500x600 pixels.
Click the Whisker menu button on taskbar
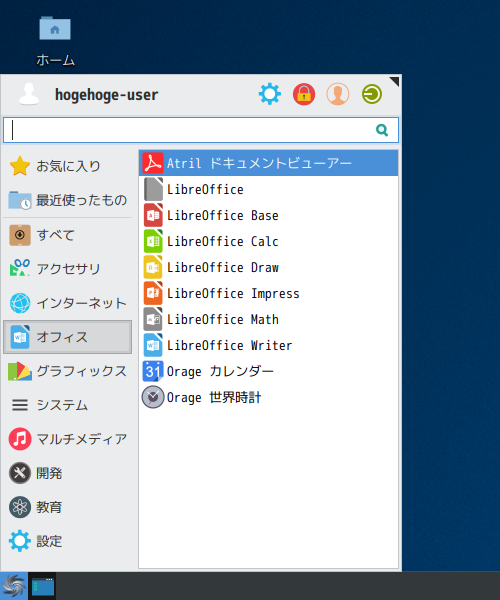point(14,586)
